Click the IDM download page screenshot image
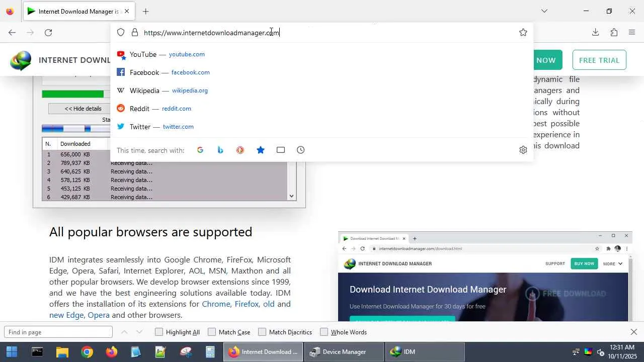The height and width of the screenshot is (362, 644). coord(485,276)
